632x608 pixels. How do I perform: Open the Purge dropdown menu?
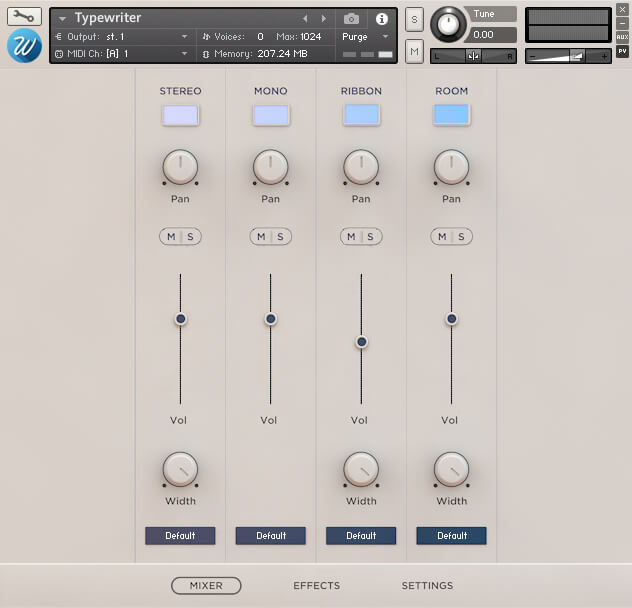[x=365, y=37]
